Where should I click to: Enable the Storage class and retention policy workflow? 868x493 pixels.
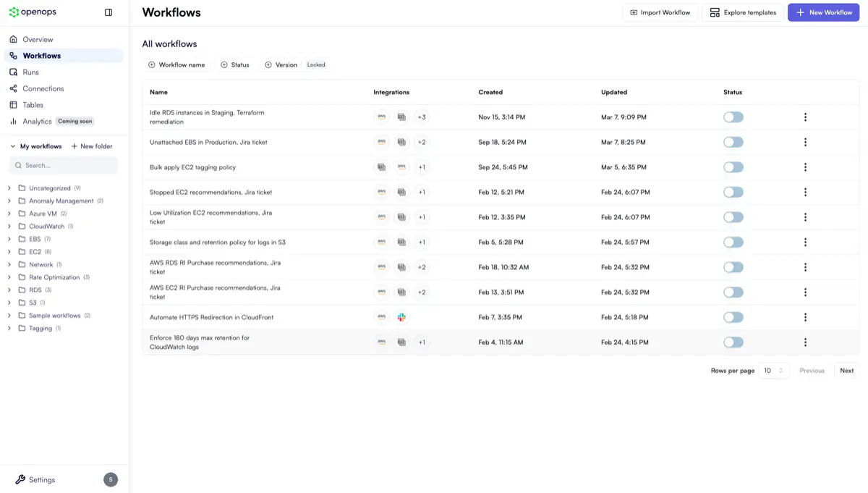click(x=733, y=242)
